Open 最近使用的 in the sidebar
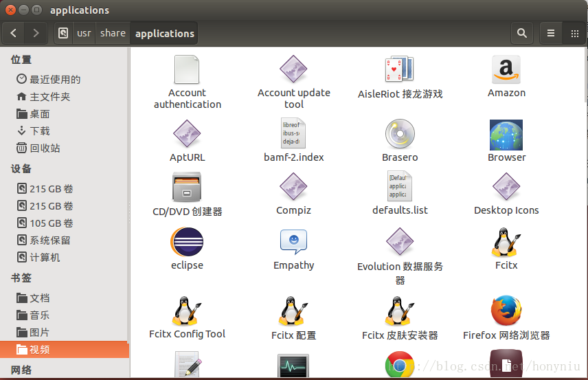Viewport: 588px width, 380px height. point(65,79)
